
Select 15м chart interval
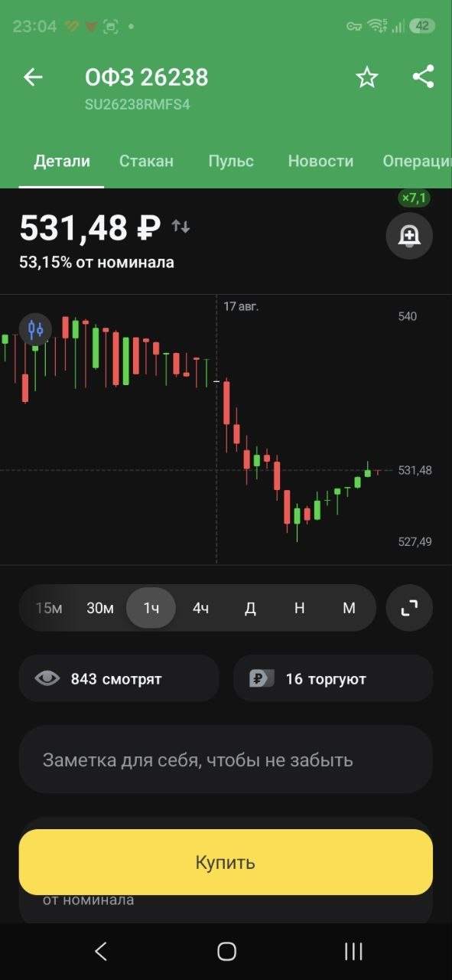coord(49,608)
